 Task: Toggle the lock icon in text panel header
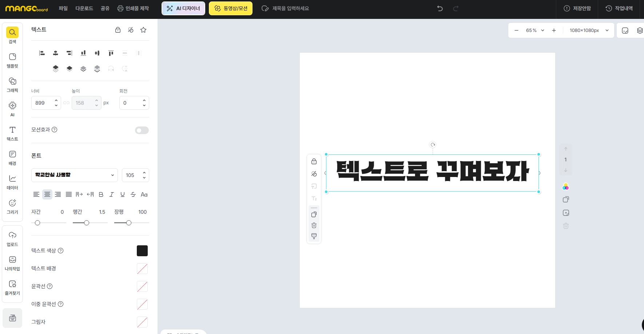coord(118,30)
